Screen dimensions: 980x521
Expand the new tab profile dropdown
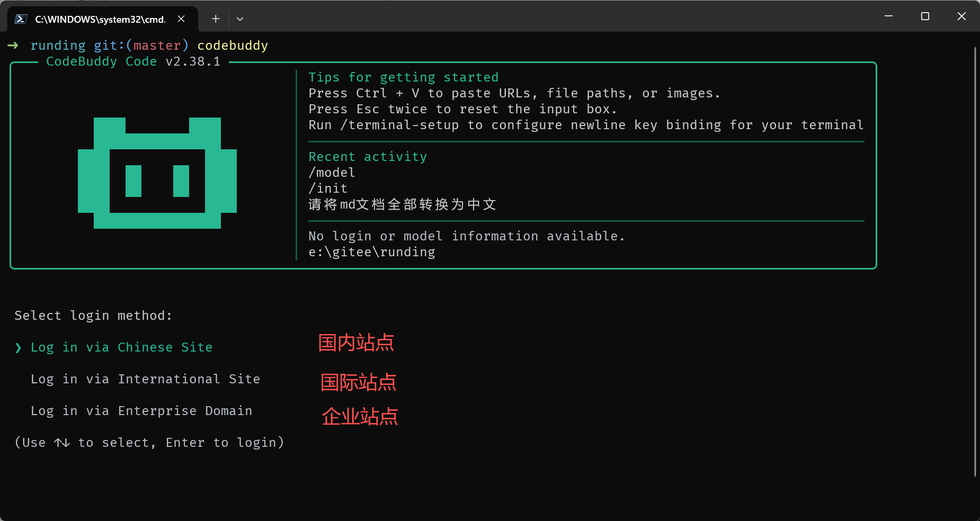click(240, 19)
